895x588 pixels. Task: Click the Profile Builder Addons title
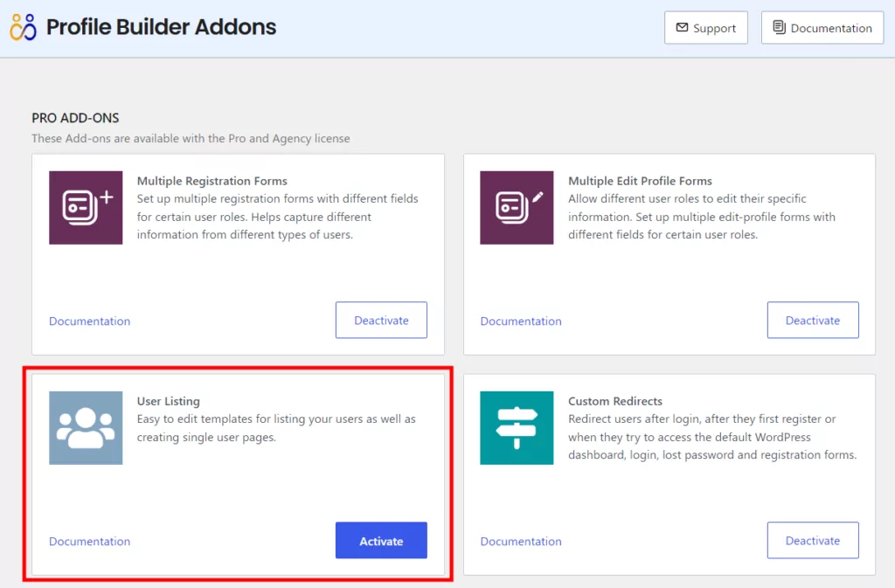(161, 27)
